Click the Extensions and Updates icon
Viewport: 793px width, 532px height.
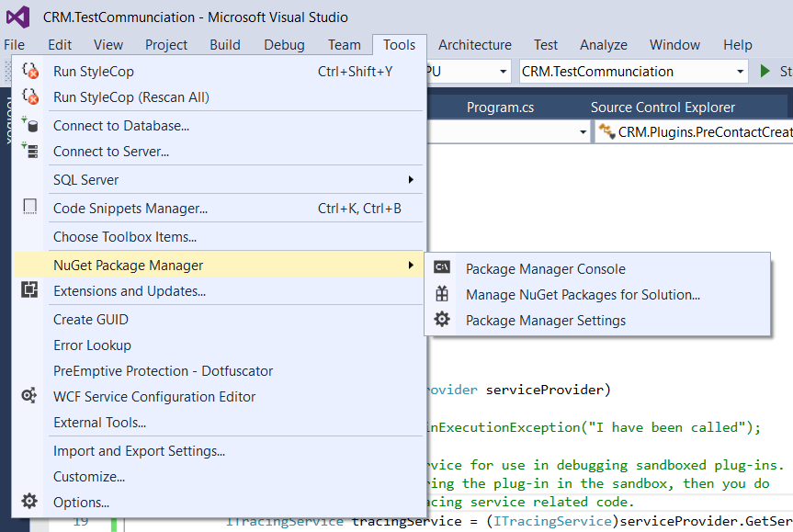[28, 289]
